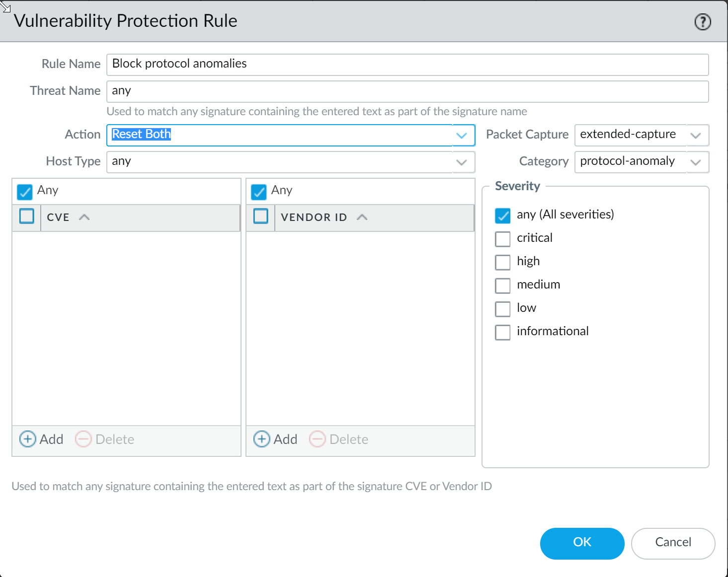728x577 pixels.
Task: Check the high severity option
Action: pos(503,262)
